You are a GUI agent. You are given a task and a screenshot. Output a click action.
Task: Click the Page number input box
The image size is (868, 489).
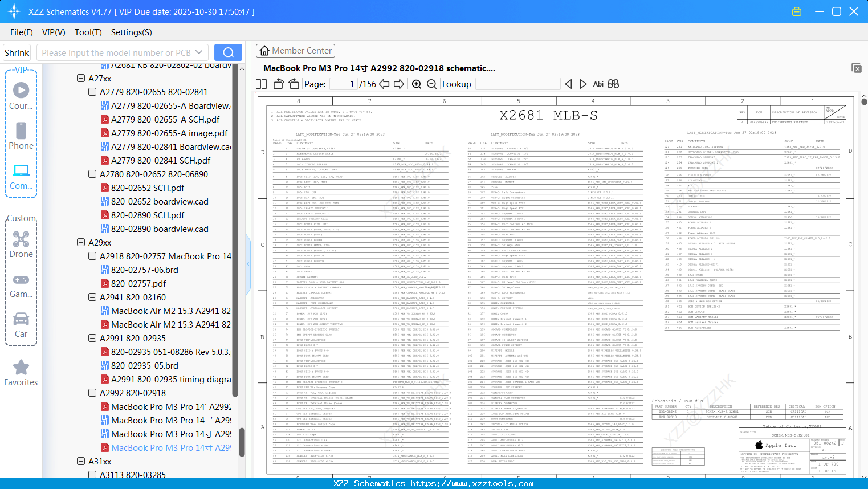tap(343, 84)
